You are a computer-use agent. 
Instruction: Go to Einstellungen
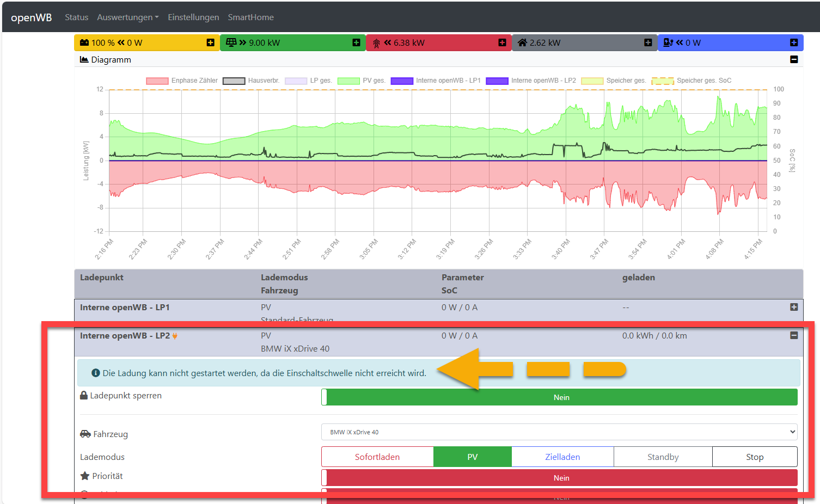(x=193, y=17)
